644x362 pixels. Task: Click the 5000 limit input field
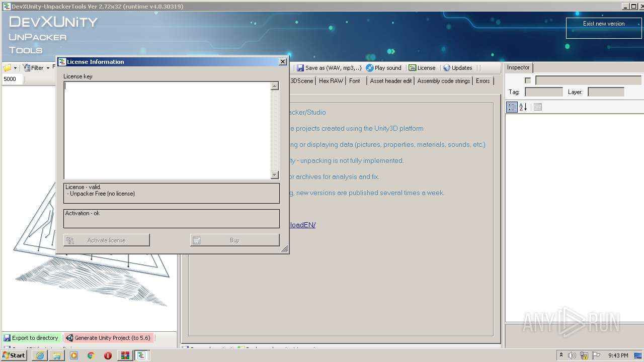12,79
